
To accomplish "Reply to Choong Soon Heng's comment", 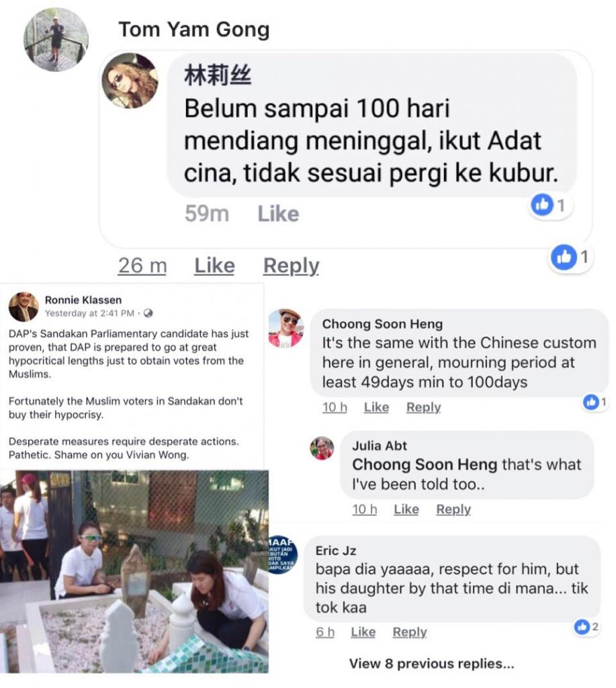I will pyautogui.click(x=423, y=407).
